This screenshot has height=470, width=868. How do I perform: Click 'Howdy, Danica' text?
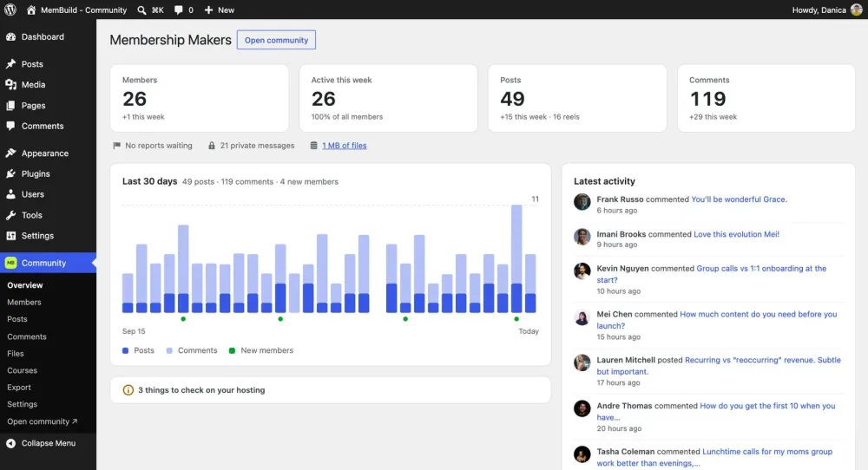(819, 10)
